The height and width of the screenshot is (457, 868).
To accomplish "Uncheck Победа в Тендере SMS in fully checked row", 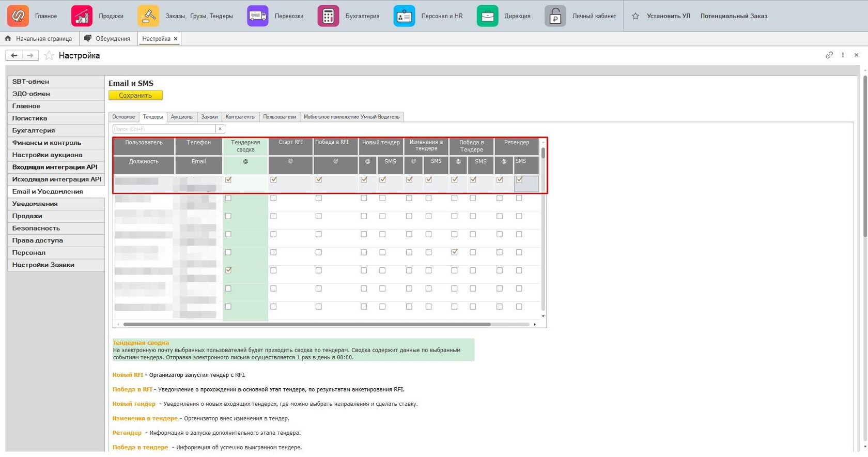I will click(473, 179).
